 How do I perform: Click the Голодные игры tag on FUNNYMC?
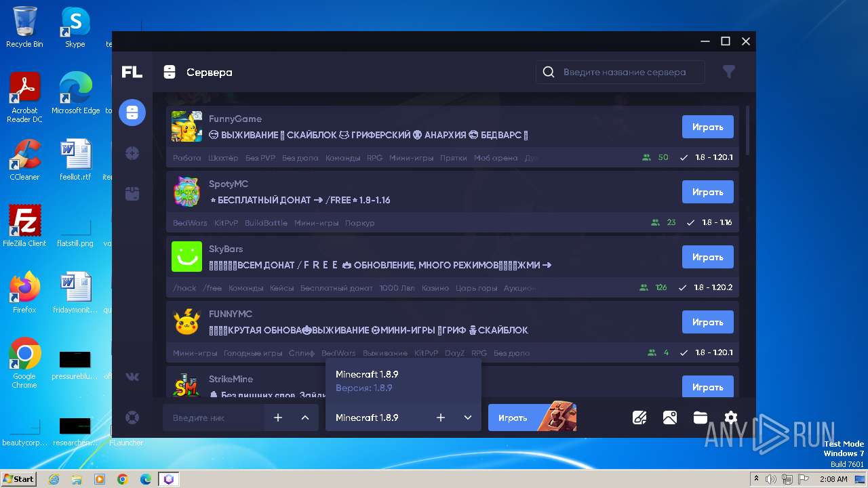(253, 353)
